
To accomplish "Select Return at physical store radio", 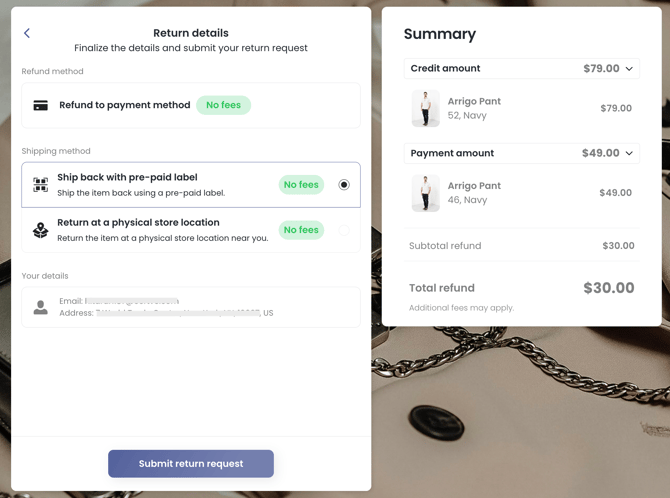I will pyautogui.click(x=344, y=230).
